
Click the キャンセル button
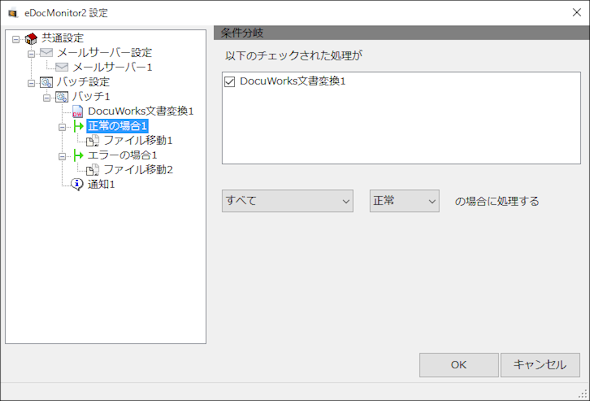point(540,365)
